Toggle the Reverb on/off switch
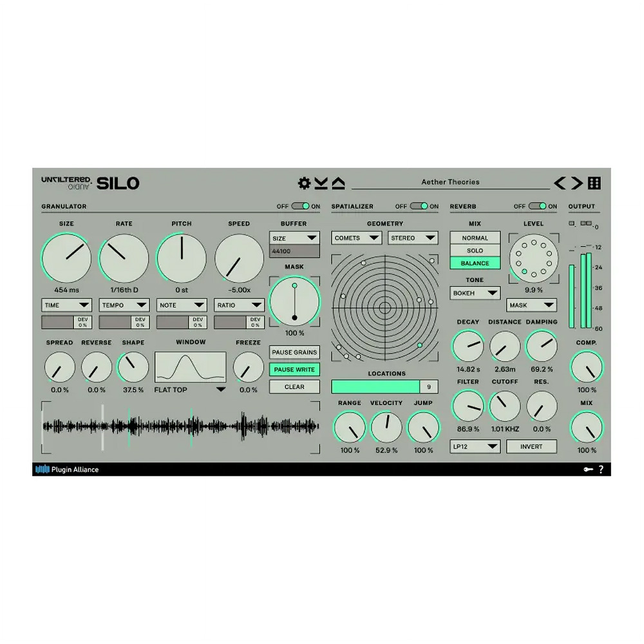Image resolution: width=644 pixels, height=644 pixels. click(x=537, y=206)
